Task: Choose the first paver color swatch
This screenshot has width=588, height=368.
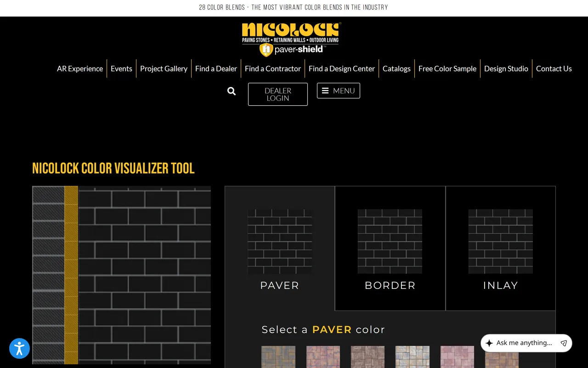Action: pos(278,357)
